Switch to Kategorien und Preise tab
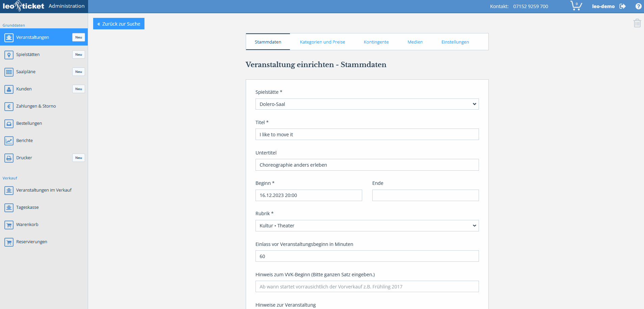Image resolution: width=644 pixels, height=309 pixels. click(322, 42)
